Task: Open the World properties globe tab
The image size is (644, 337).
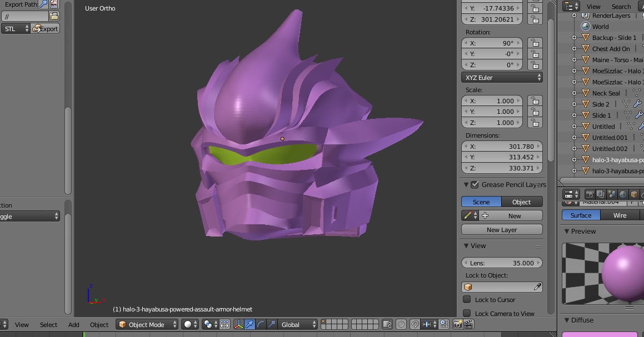Action: pos(623,194)
